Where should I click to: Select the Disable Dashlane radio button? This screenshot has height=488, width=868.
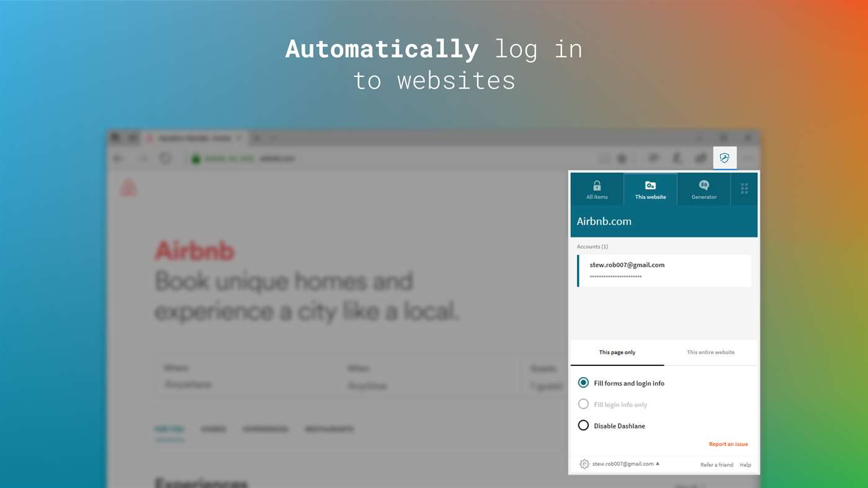[x=583, y=425]
